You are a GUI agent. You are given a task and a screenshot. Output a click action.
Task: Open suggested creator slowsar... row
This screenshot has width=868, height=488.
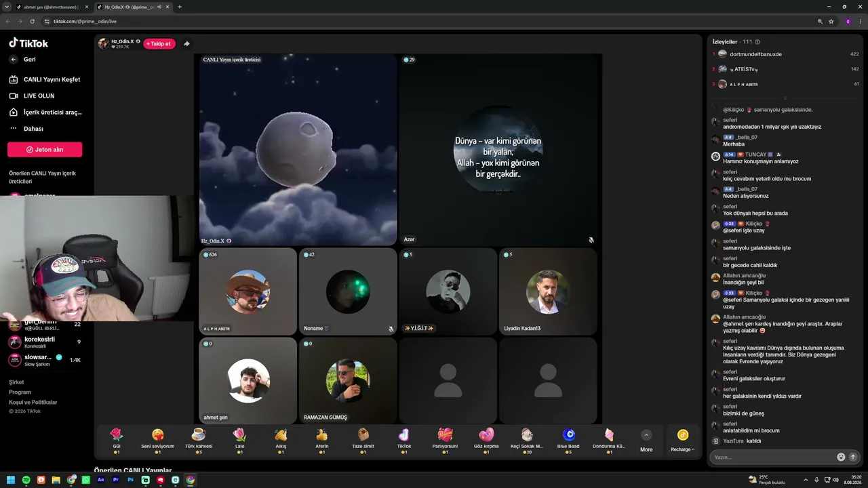[x=45, y=360]
